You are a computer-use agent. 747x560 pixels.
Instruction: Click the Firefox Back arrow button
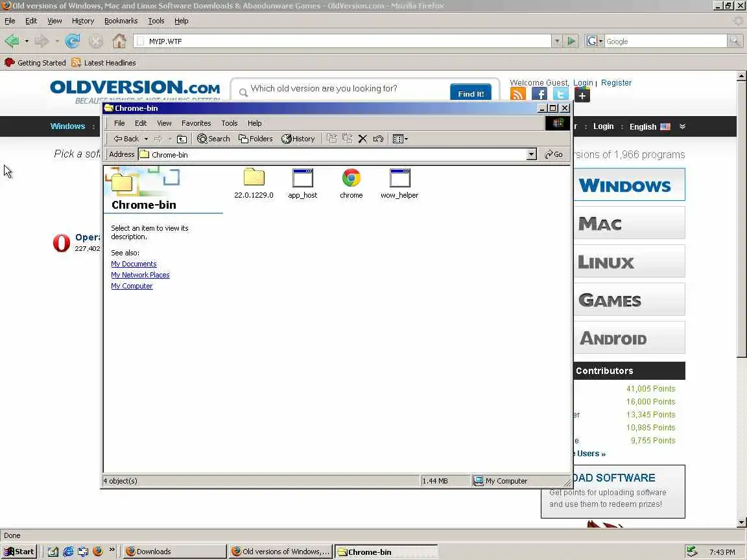12,41
